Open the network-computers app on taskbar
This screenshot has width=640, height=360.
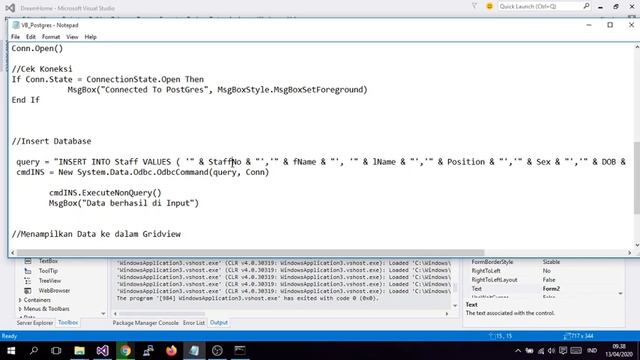(148, 351)
